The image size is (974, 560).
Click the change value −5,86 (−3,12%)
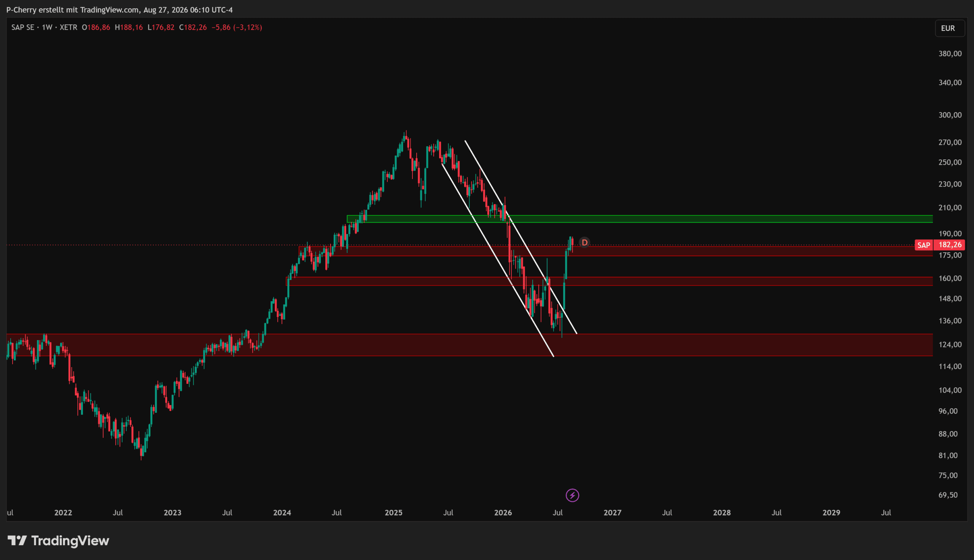tap(237, 27)
